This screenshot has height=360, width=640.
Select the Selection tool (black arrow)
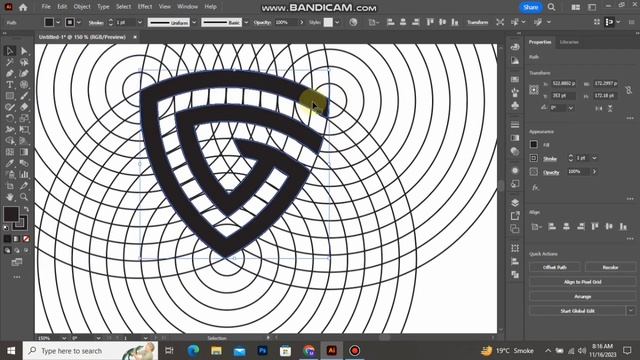(x=10, y=51)
